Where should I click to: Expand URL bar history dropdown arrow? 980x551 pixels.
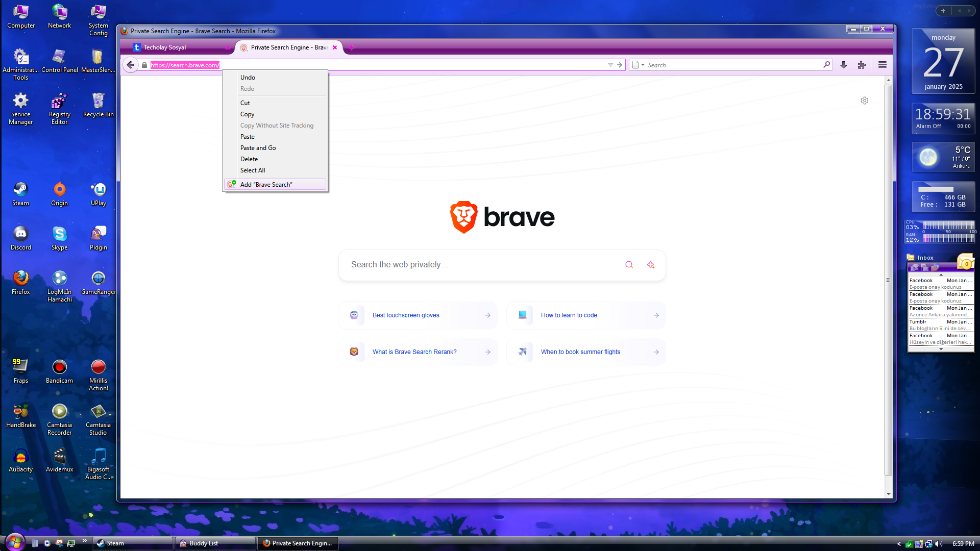[x=610, y=65]
